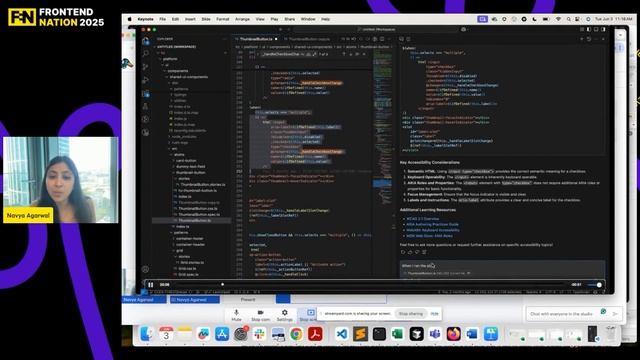The height and width of the screenshot is (360, 640).
Task: Collapse the platform folder in Explorer
Action: [x=170, y=59]
